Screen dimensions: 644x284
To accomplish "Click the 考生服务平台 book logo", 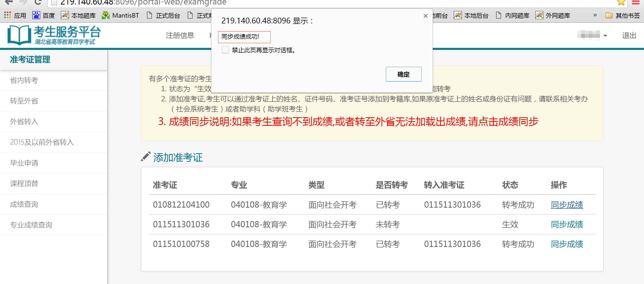I will point(19,35).
